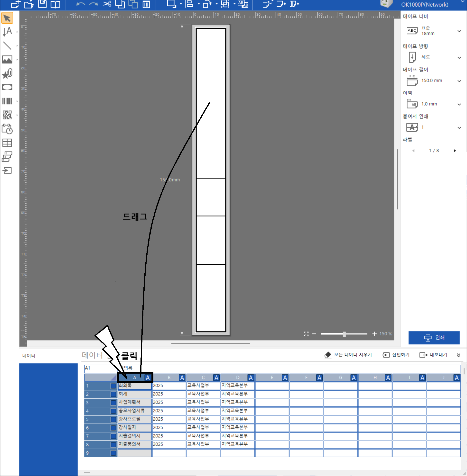Click the import data tool in the sidebar
This screenshot has height=476, width=467.
coord(7,171)
